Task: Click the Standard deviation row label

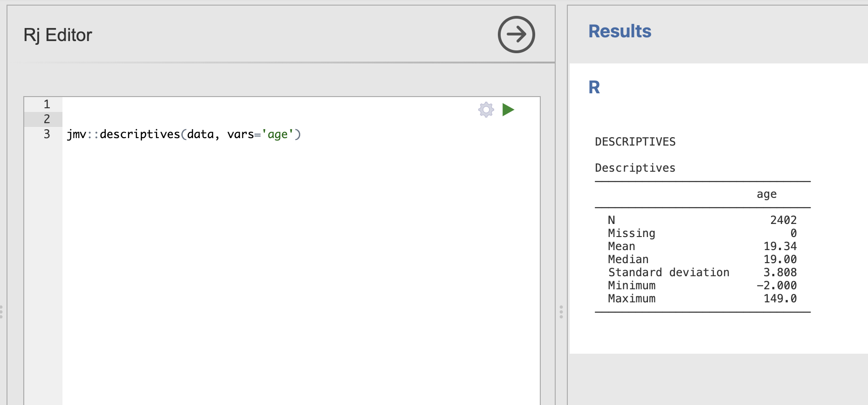Action: [x=668, y=272]
